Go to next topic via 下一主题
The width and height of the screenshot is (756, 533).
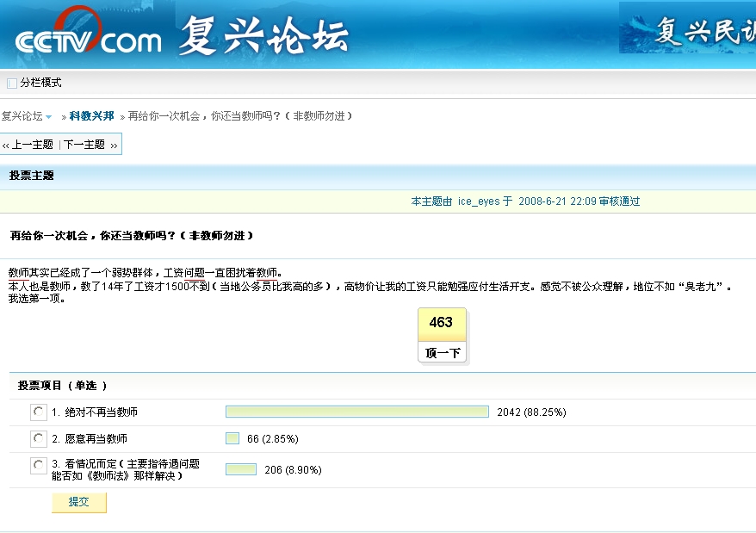(84, 145)
